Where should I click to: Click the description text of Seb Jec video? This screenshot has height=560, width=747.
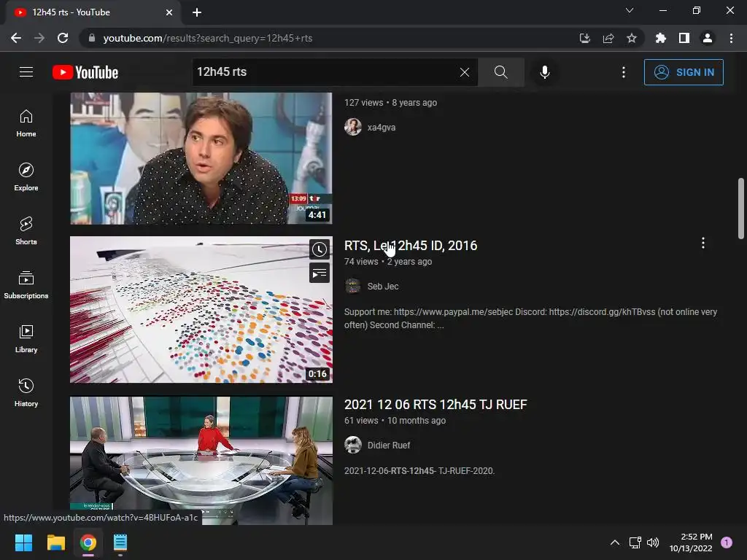pos(531,318)
